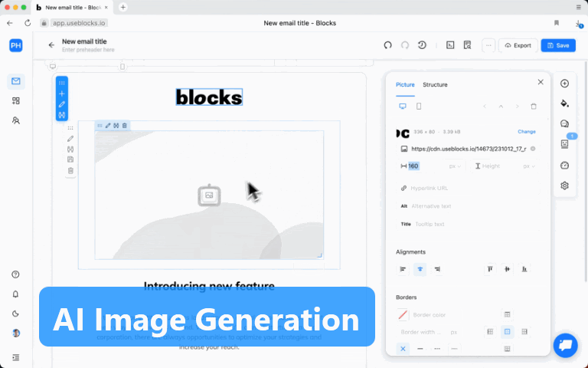Click the Tooltip text title field

point(469,224)
